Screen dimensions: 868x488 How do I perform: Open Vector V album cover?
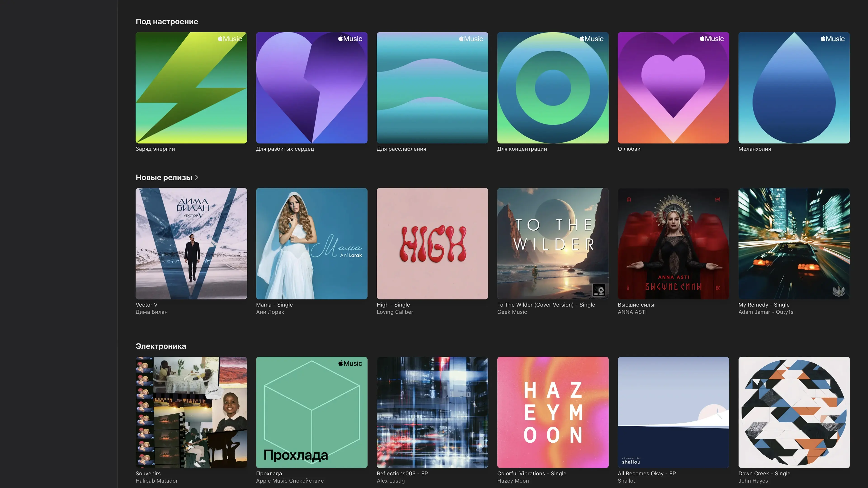click(x=191, y=243)
